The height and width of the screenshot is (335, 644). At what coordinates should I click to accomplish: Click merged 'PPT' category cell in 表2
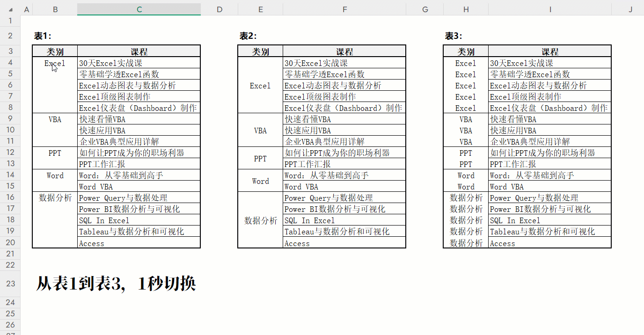[x=260, y=158]
